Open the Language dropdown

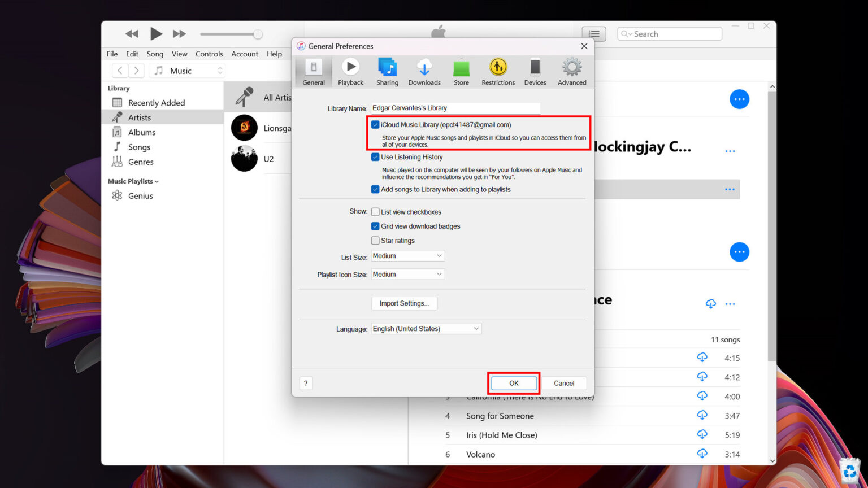point(426,328)
